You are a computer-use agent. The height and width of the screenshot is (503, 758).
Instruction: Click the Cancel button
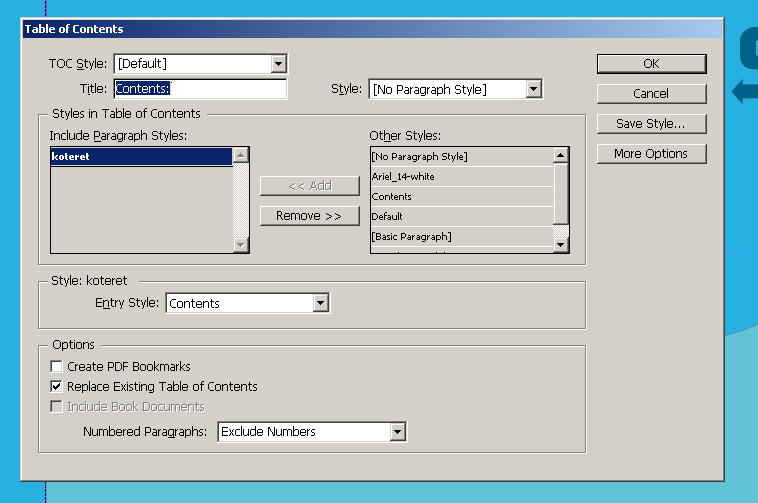tap(651, 94)
